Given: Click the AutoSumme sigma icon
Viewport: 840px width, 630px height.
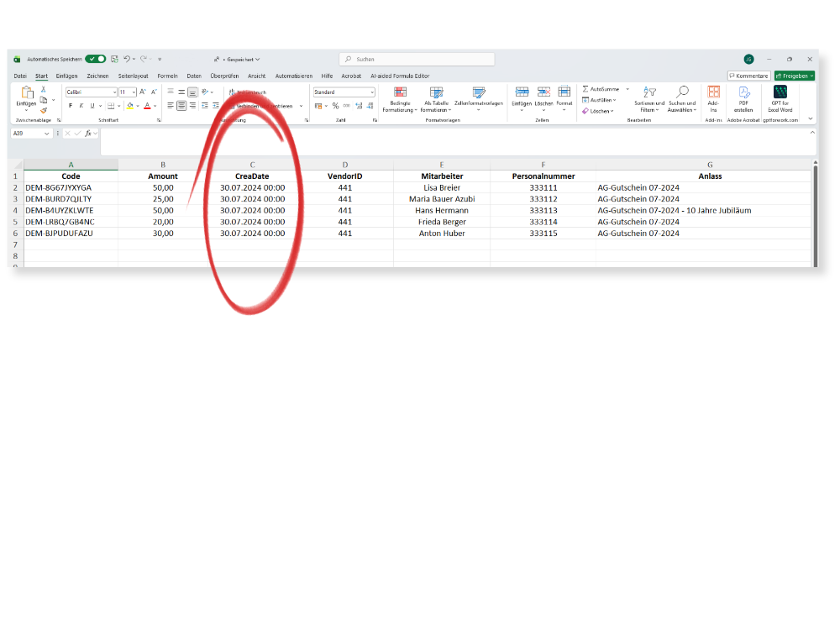Looking at the screenshot, I should (585, 88).
